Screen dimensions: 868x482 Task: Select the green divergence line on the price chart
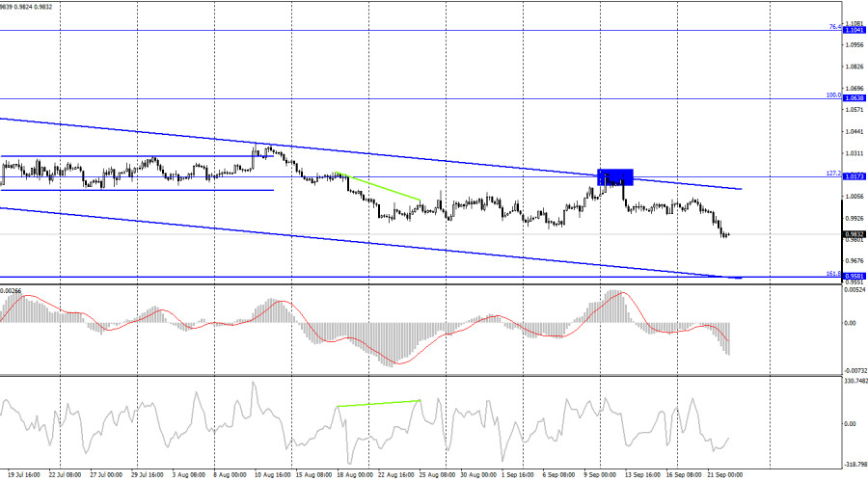[x=378, y=186]
